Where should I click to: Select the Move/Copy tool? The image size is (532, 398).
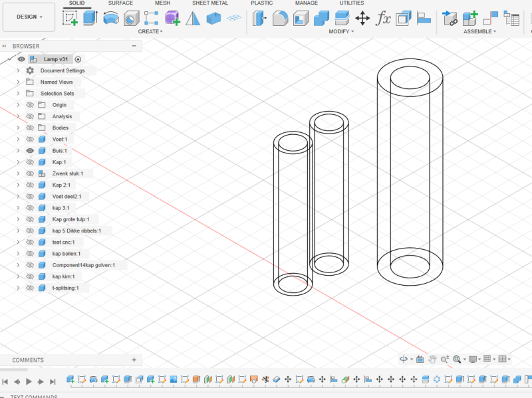362,18
